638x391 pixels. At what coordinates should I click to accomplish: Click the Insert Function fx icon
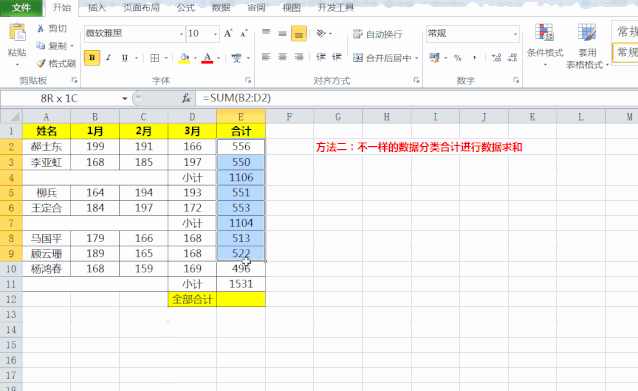click(186, 98)
